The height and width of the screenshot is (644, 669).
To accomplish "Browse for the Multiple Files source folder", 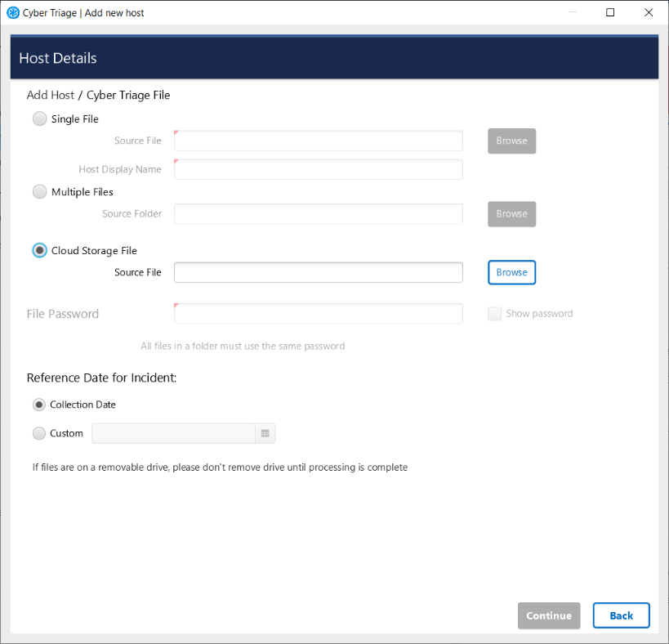I will point(511,213).
